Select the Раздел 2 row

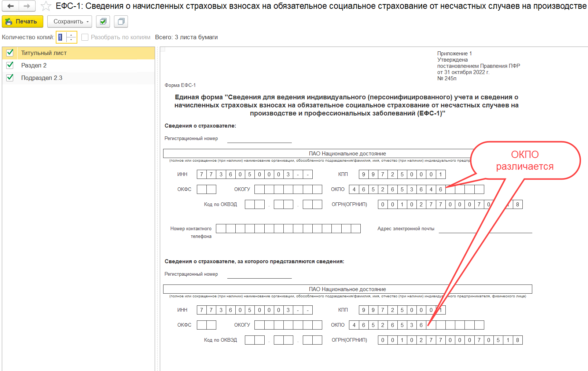pos(78,65)
